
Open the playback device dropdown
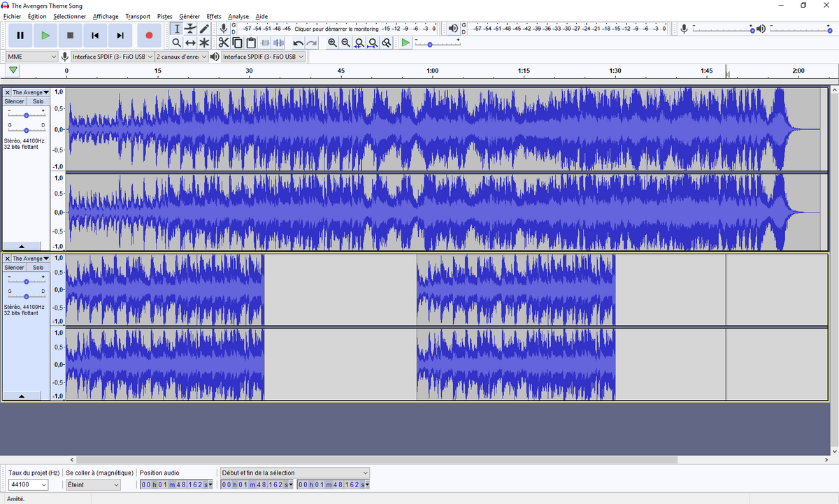264,57
